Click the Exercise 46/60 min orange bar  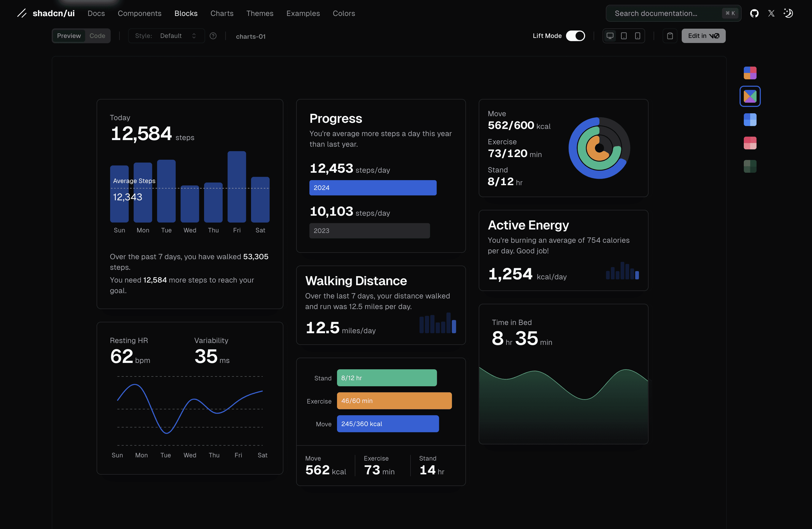pyautogui.click(x=394, y=401)
